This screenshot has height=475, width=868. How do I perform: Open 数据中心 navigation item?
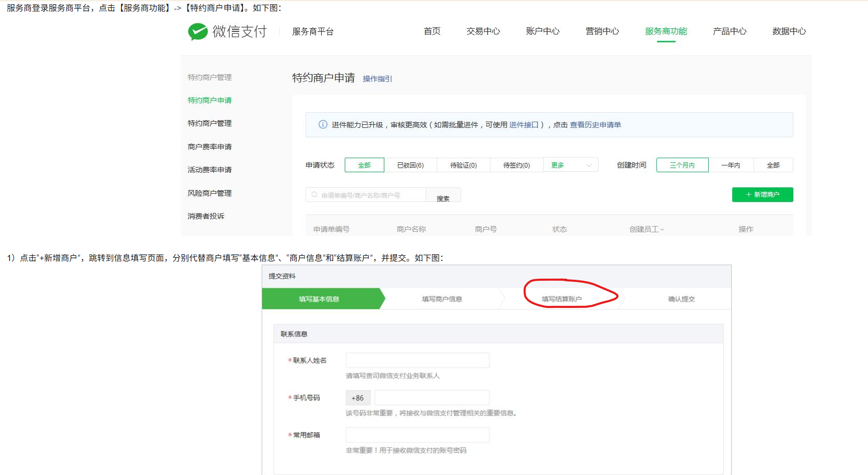(x=789, y=31)
